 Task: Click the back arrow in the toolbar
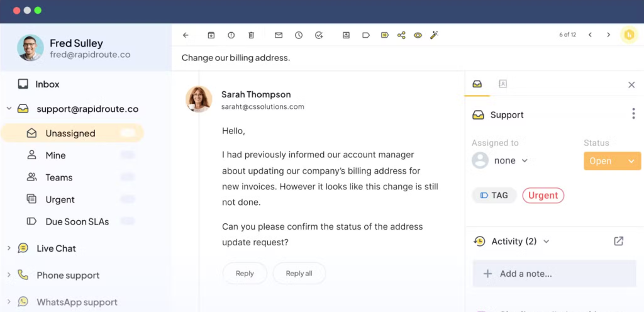coord(186,35)
